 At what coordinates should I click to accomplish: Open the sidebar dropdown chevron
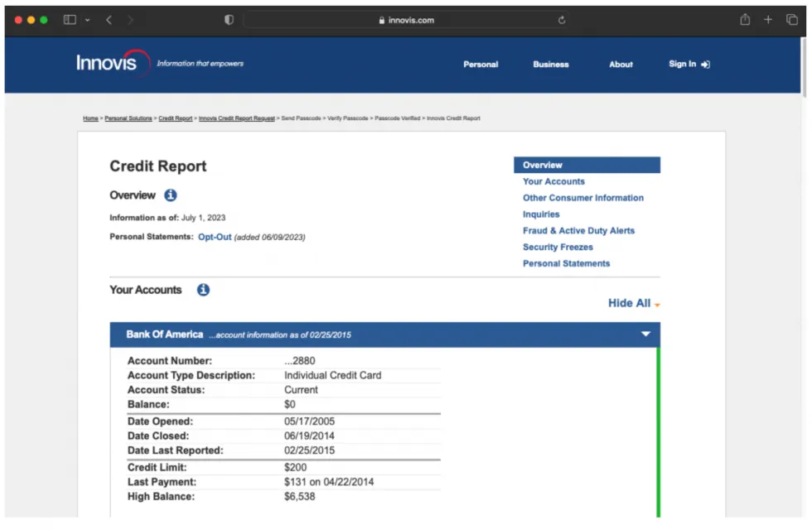[x=87, y=20]
